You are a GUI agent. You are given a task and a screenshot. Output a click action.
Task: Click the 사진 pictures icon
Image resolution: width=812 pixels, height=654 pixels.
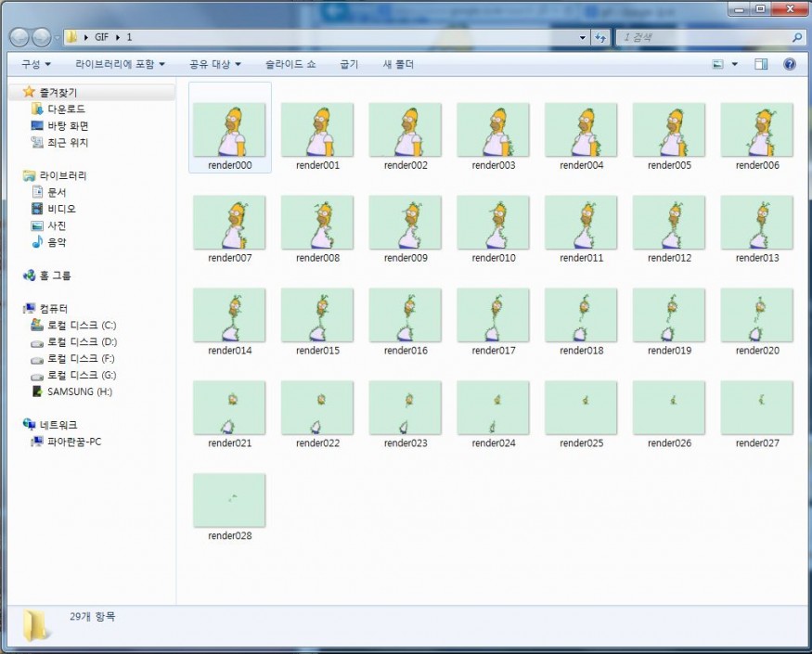pos(37,225)
